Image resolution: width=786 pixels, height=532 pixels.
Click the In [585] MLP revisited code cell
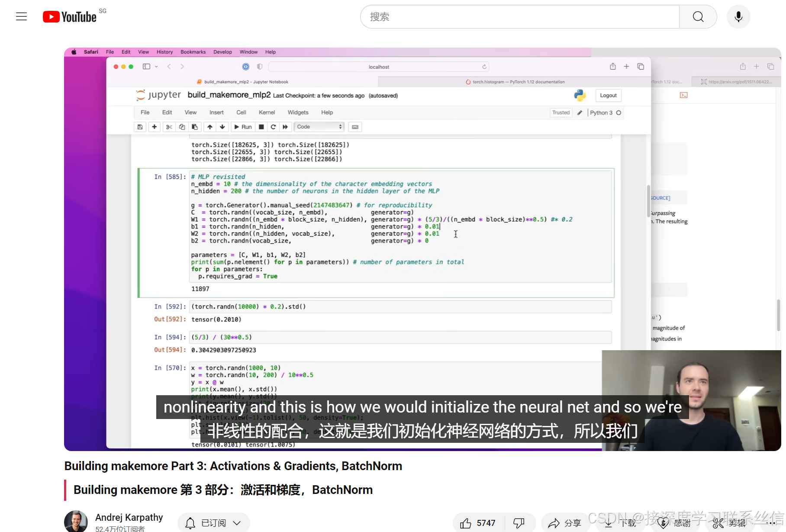tap(401, 226)
